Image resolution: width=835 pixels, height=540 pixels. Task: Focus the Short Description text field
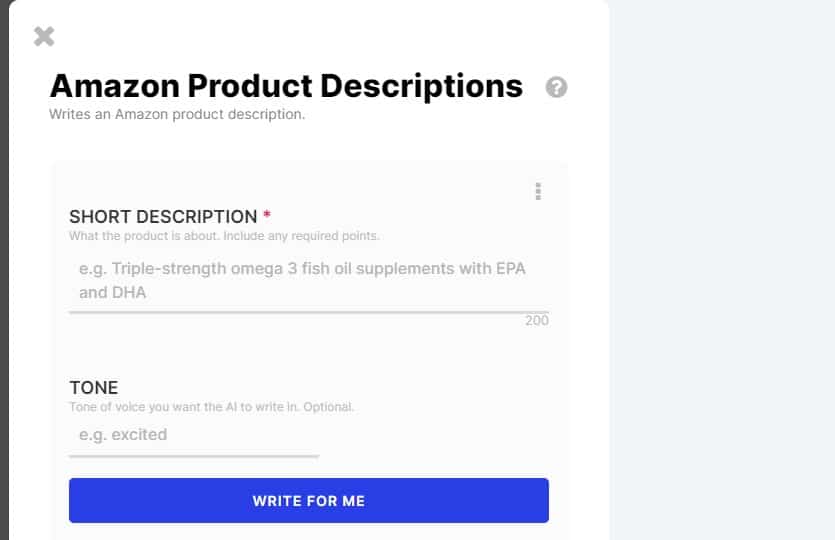[x=309, y=281]
